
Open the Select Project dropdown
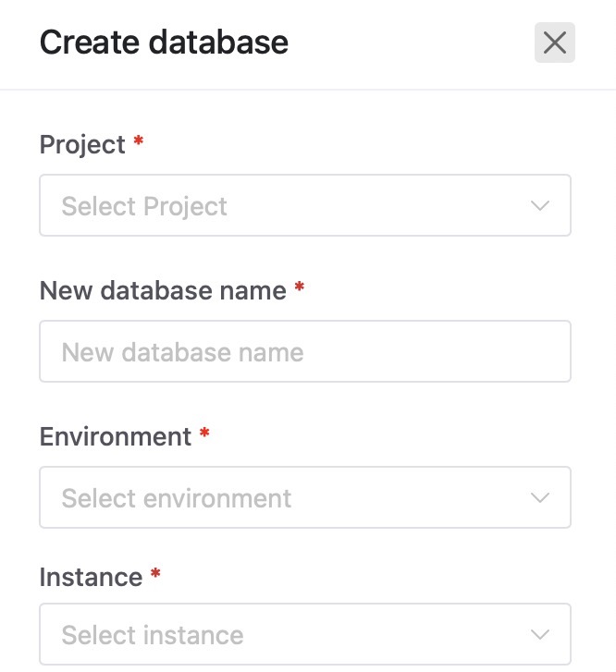(x=305, y=205)
